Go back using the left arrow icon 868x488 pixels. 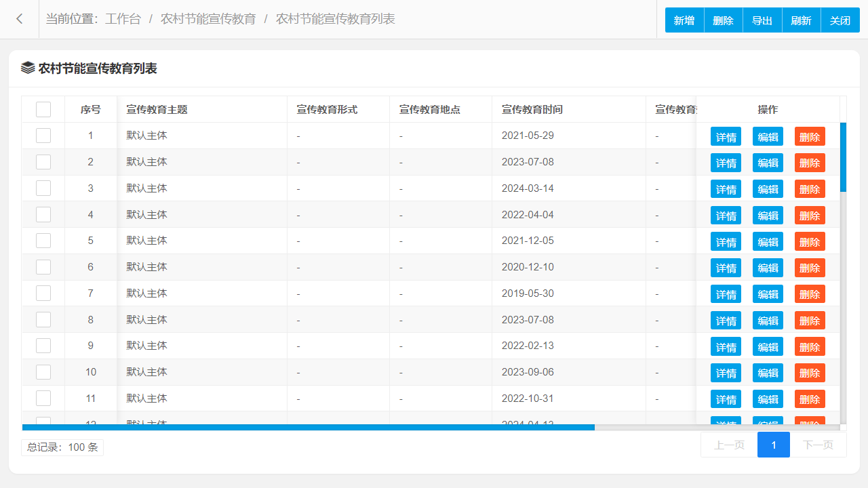(x=20, y=19)
